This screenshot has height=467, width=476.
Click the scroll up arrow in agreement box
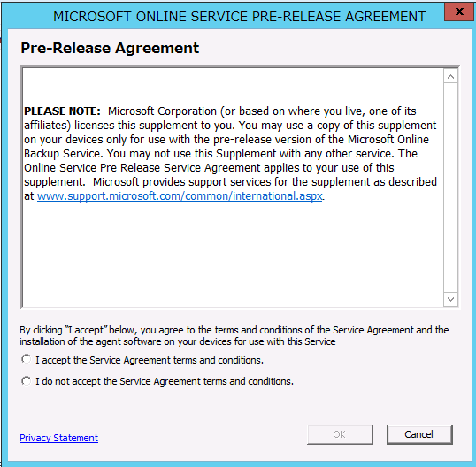[450, 76]
